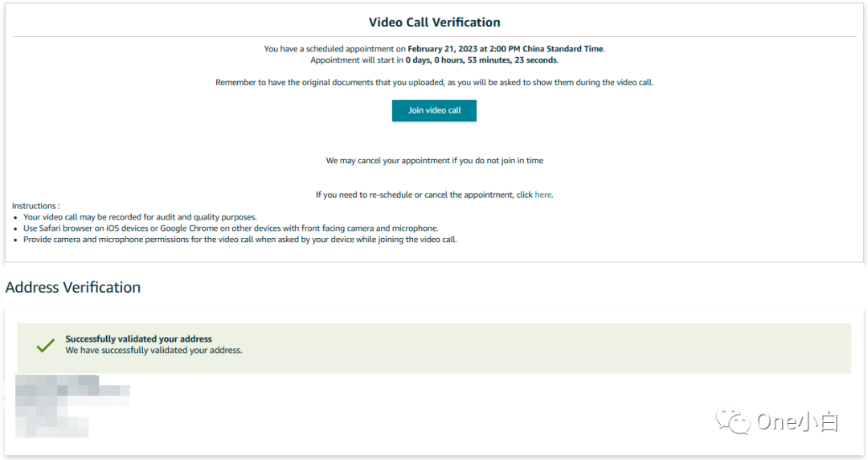Select 'Provide camera and microphone permissions' bullet

[x=240, y=240]
